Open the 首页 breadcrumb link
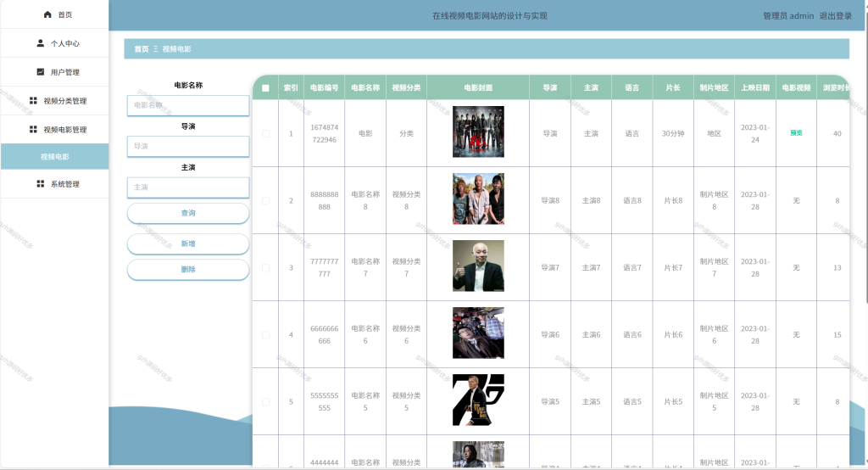This screenshot has width=868, height=470. 142,48
